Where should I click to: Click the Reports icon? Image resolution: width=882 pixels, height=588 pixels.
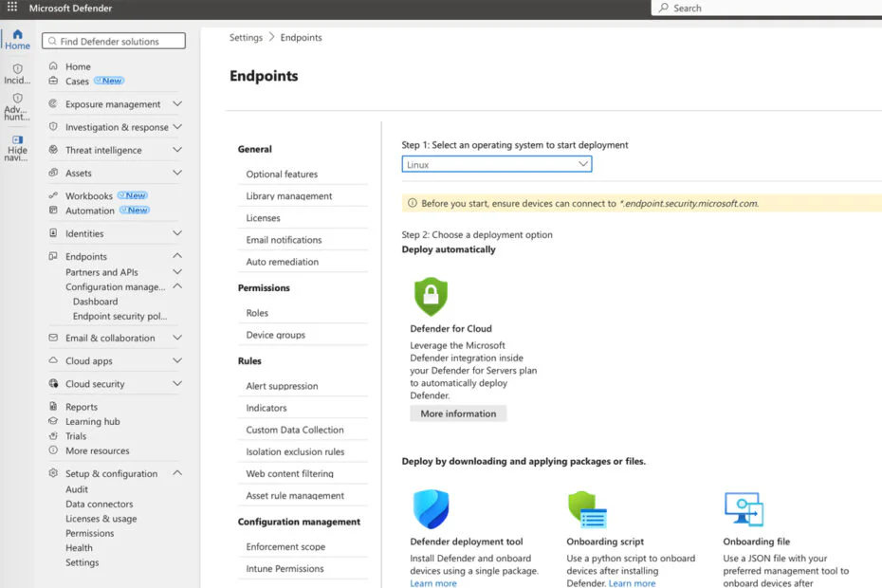click(x=53, y=406)
